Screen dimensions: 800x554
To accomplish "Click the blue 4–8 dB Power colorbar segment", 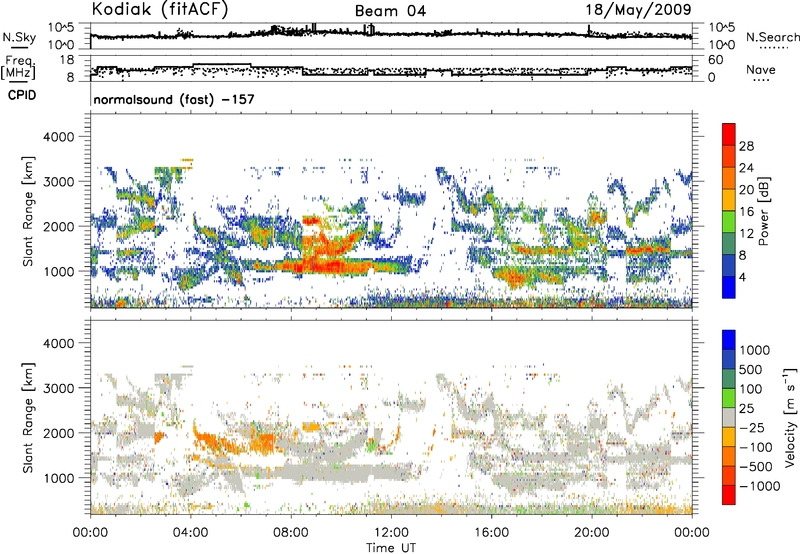I will [x=729, y=266].
